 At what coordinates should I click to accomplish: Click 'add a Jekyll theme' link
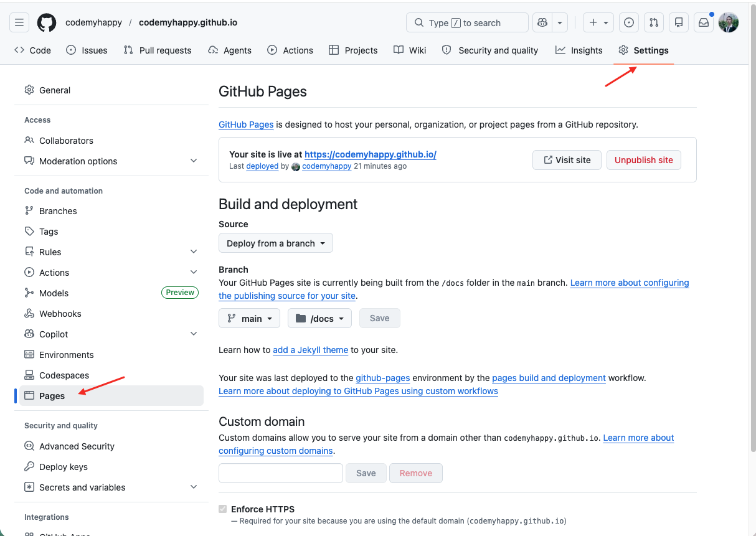tap(310, 350)
